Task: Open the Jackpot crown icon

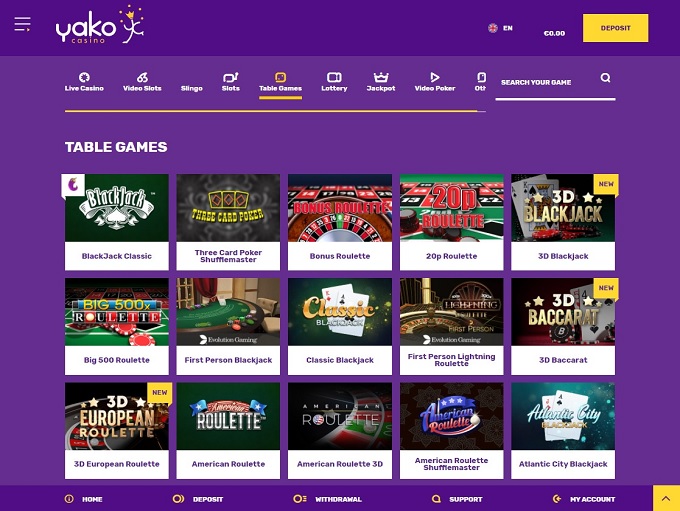Action: pos(381,77)
